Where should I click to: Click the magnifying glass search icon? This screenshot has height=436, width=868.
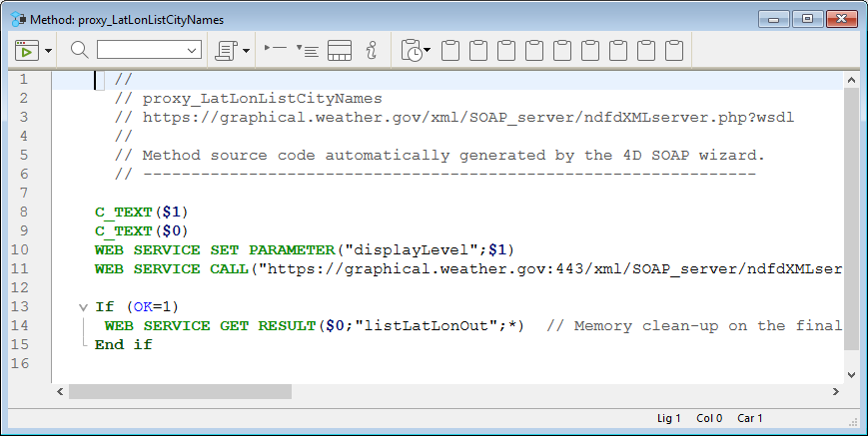click(80, 50)
